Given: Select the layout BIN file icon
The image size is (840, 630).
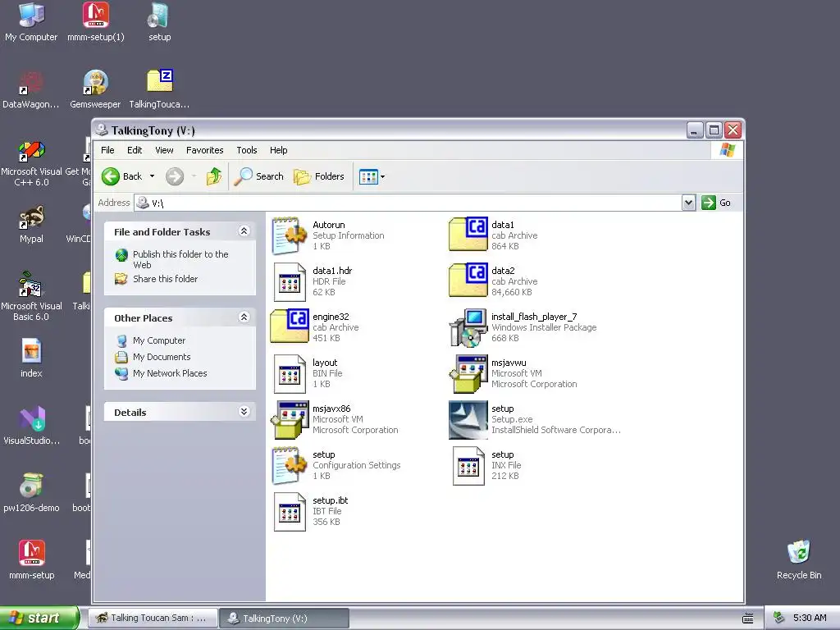Looking at the screenshot, I should 290,374.
